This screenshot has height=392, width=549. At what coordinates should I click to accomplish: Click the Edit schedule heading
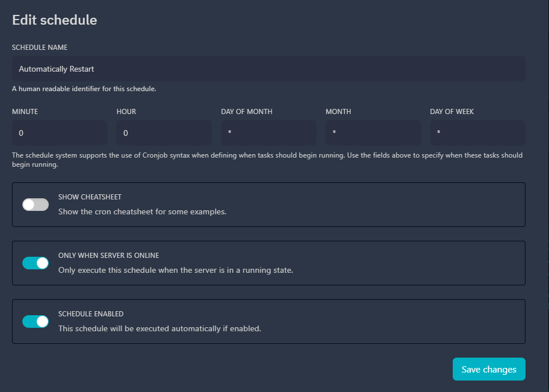click(54, 20)
